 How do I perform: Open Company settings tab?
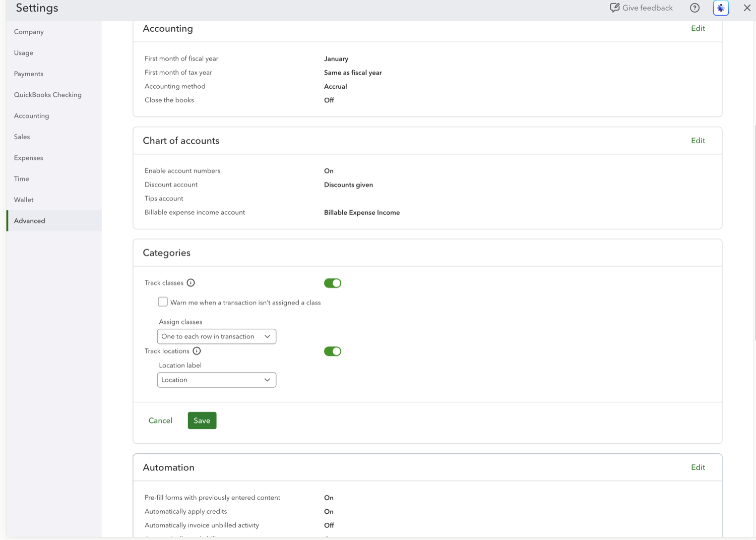coord(54,32)
